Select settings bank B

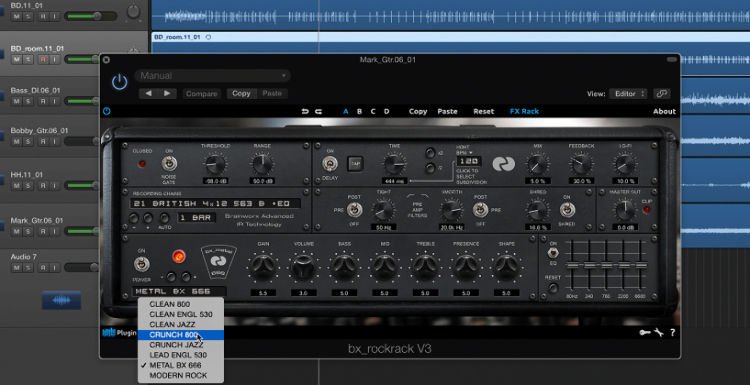pyautogui.click(x=359, y=111)
